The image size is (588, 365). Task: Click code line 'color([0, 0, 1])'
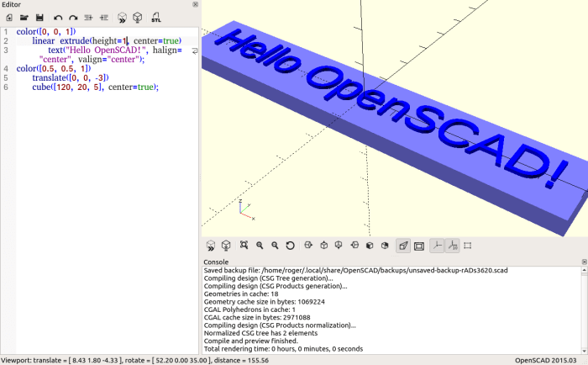click(x=46, y=32)
